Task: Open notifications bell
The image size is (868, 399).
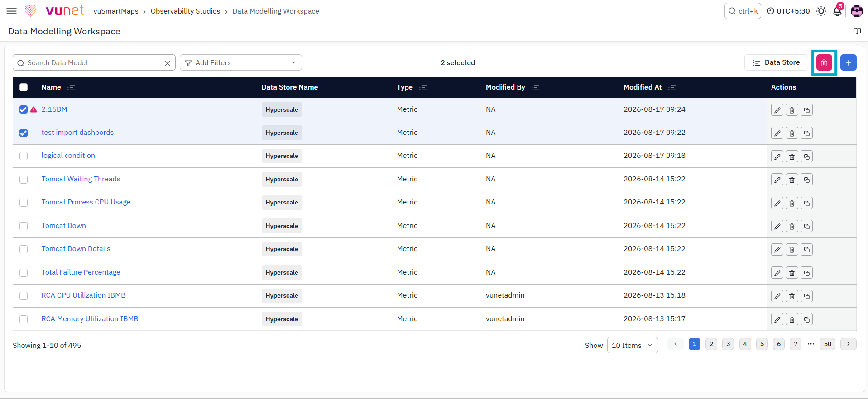Action: click(838, 11)
